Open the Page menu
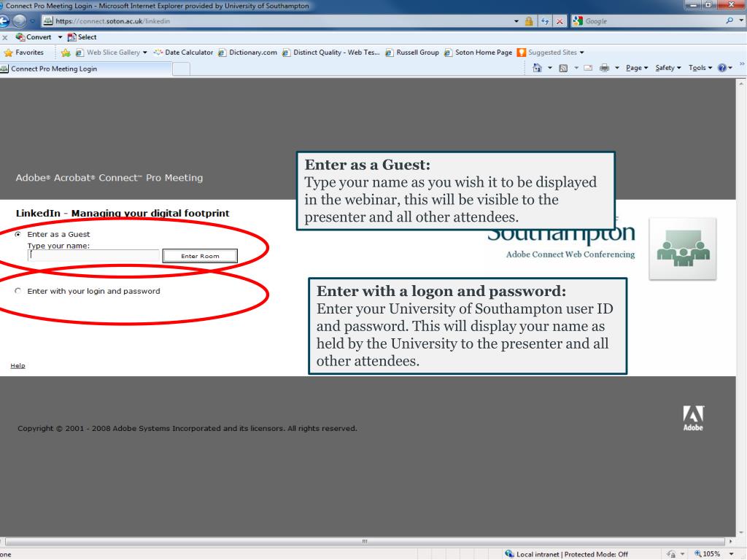Screen dimensions: 747x560 point(637,68)
